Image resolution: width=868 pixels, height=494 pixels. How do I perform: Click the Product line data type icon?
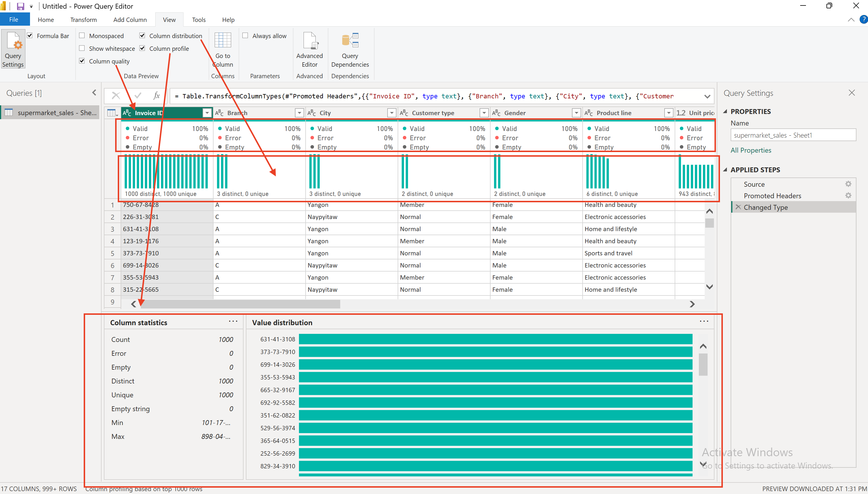pos(588,113)
